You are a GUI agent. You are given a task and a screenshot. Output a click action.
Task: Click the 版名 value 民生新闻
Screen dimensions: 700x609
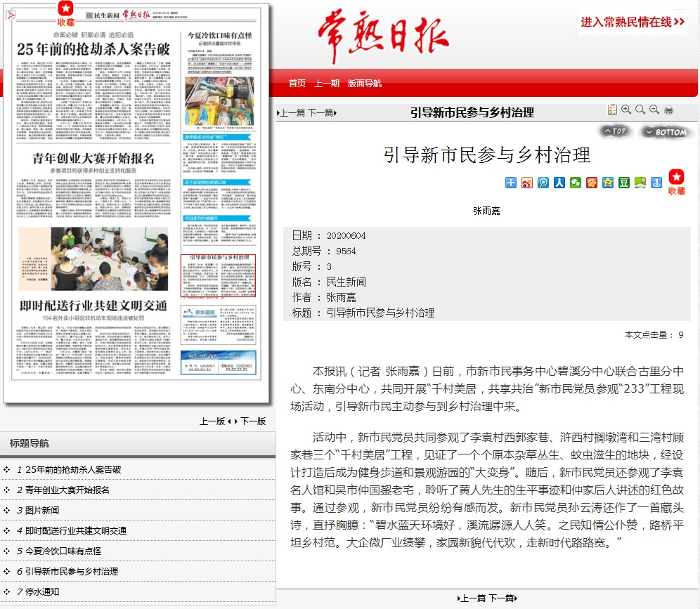pos(346,282)
